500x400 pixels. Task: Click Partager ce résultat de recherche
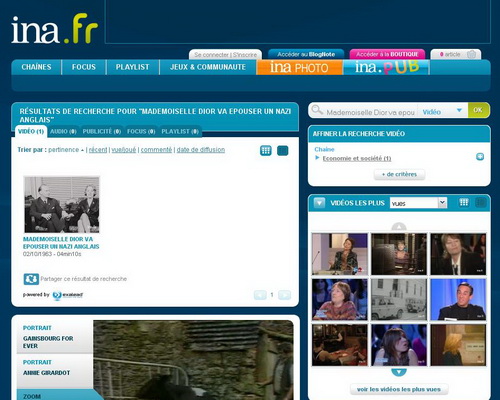click(84, 279)
